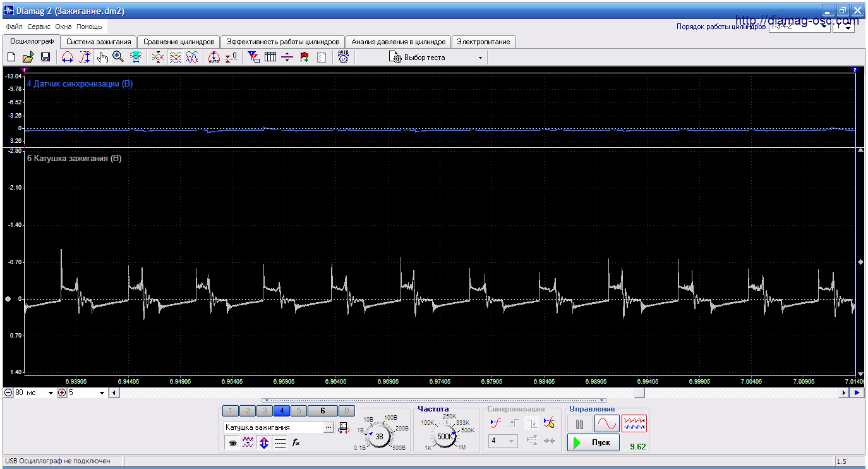Click the auto vertical scale icon

click(214, 58)
